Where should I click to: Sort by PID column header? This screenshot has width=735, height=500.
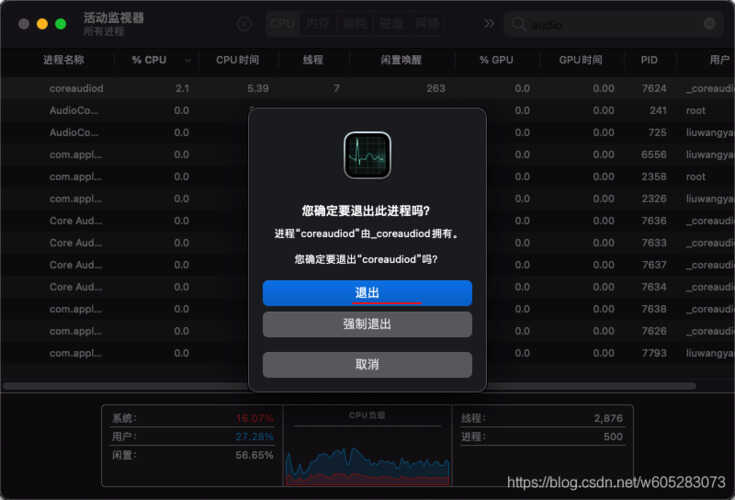pos(649,60)
